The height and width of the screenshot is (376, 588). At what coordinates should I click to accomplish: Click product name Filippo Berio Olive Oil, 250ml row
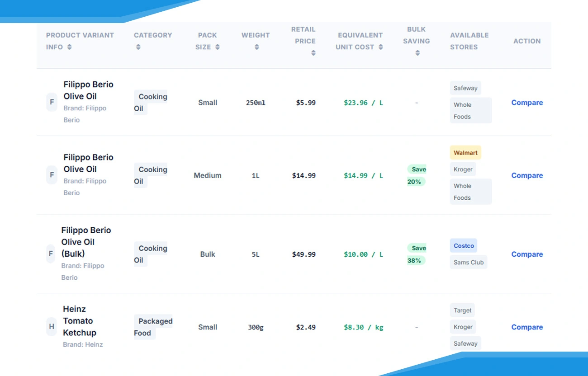[x=88, y=90]
